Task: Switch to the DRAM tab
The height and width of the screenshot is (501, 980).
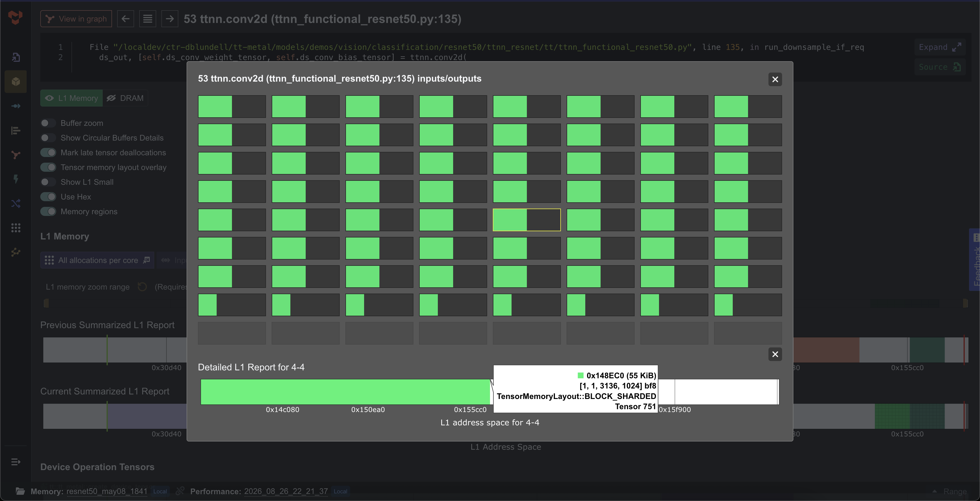Action: pos(125,98)
